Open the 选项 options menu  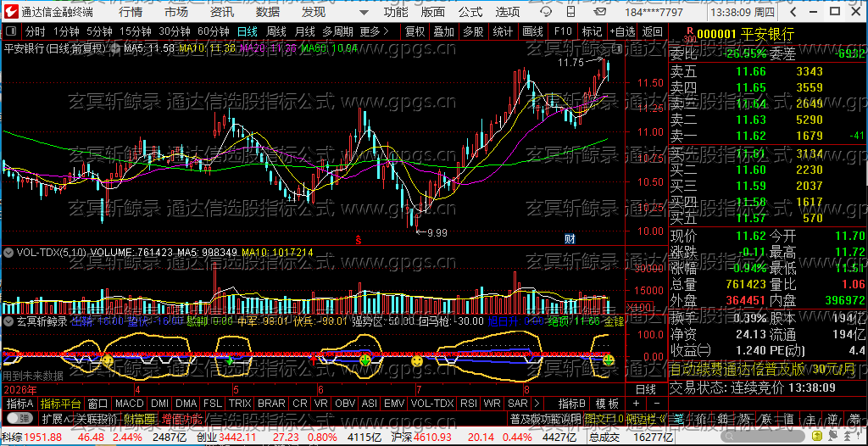[x=508, y=12]
